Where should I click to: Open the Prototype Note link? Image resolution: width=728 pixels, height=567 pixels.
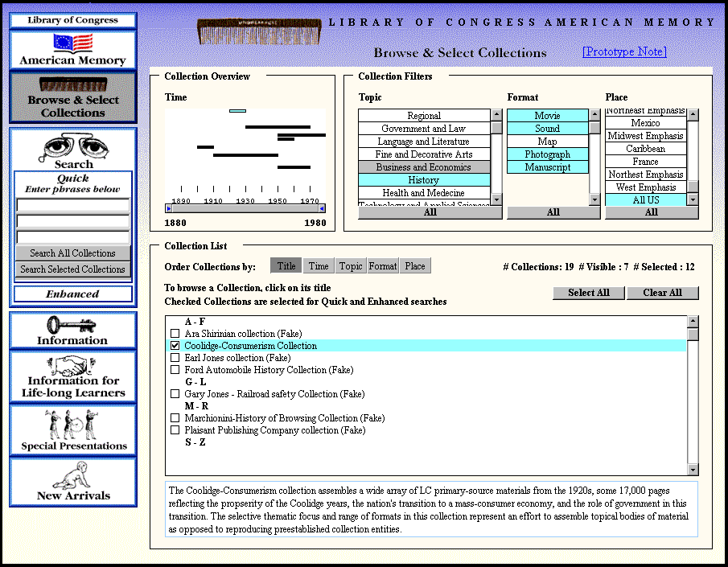pyautogui.click(x=624, y=52)
